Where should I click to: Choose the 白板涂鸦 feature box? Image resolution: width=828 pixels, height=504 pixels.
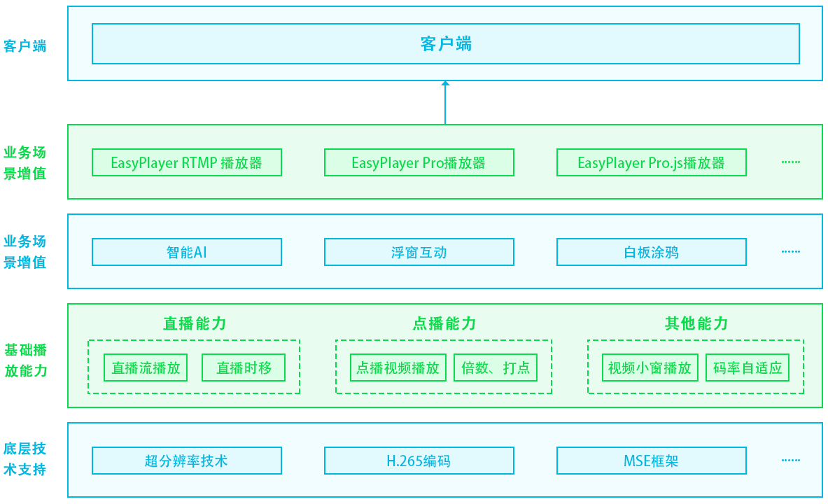(651, 252)
